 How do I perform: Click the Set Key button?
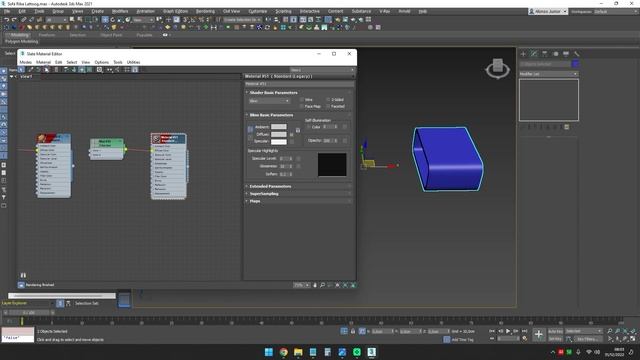pos(555,339)
